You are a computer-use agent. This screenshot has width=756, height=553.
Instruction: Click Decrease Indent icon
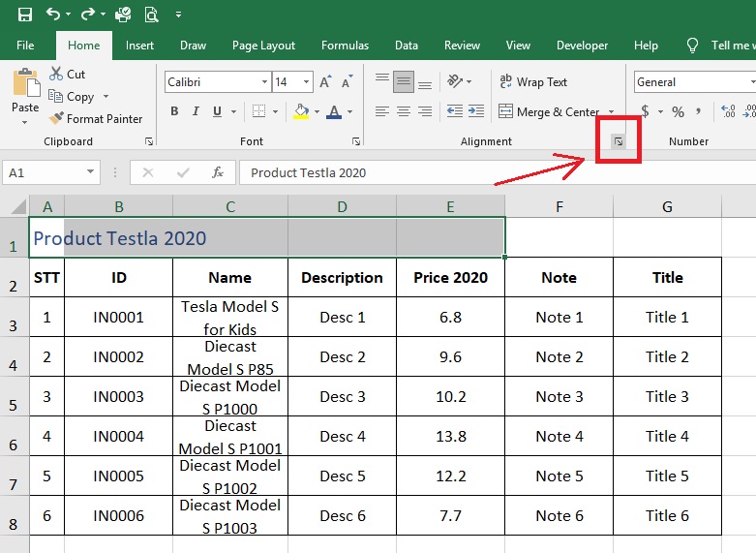click(x=455, y=111)
